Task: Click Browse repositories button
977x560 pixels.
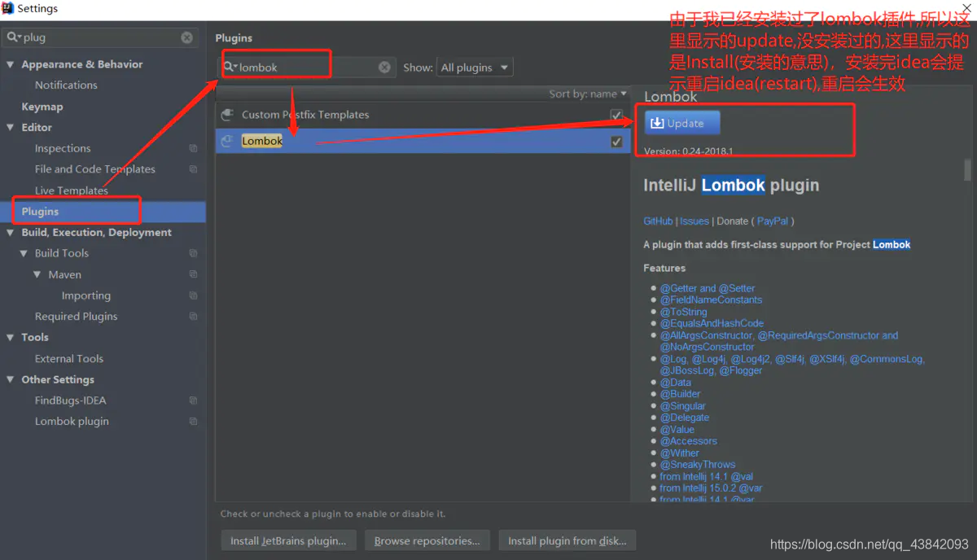Action: click(427, 540)
